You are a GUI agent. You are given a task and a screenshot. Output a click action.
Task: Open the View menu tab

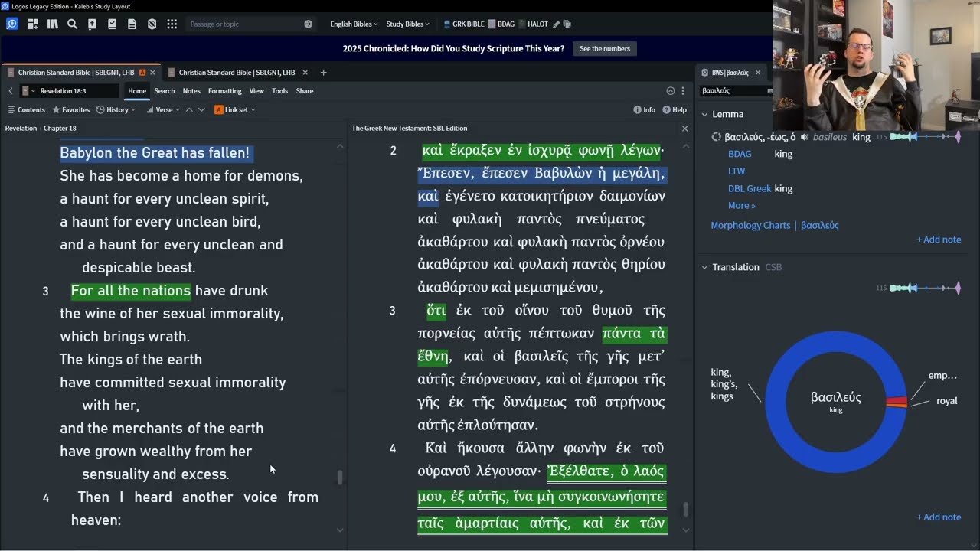tap(256, 91)
